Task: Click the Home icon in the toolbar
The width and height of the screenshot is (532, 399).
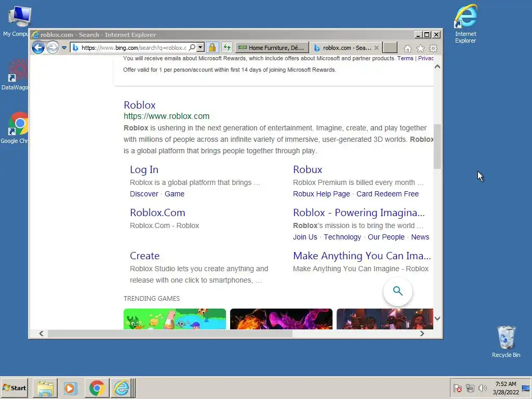Action: (x=408, y=48)
